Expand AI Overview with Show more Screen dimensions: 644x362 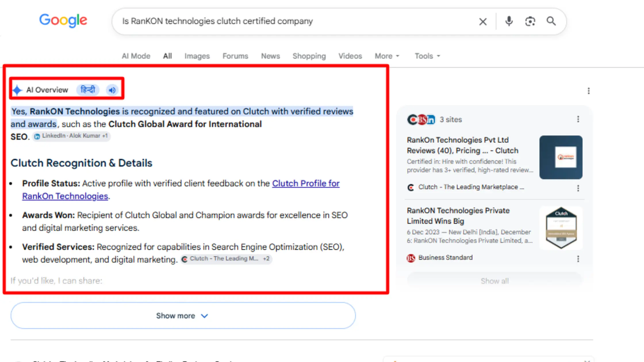pos(183,315)
